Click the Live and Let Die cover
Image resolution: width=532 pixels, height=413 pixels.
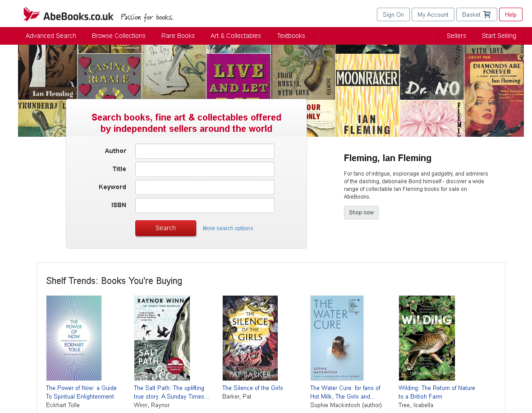coord(238,76)
